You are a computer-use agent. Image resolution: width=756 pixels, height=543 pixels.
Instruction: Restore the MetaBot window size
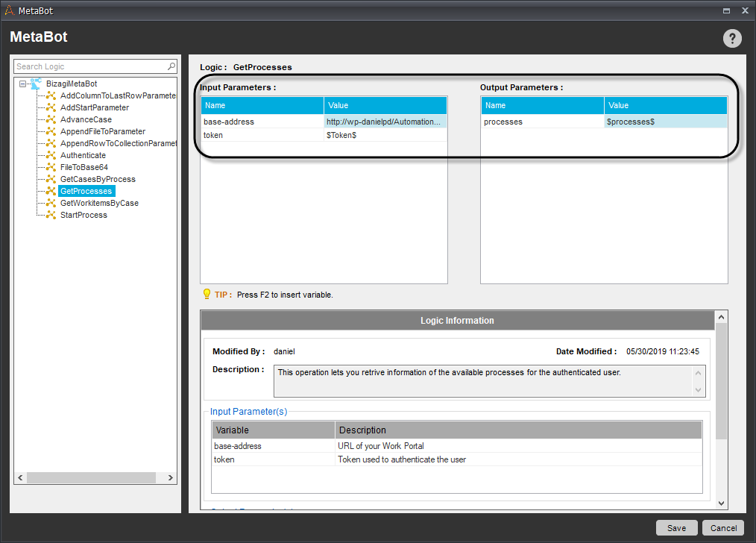tap(726, 10)
